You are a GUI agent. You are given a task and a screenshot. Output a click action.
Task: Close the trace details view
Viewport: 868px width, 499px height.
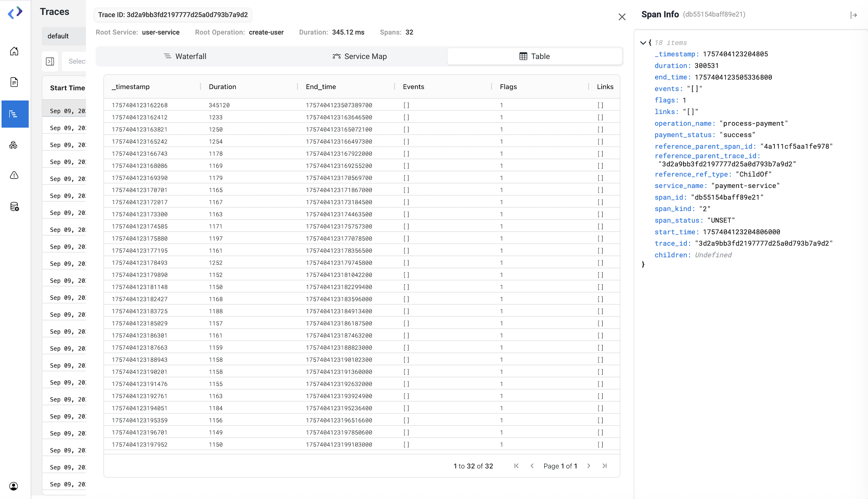pos(622,17)
